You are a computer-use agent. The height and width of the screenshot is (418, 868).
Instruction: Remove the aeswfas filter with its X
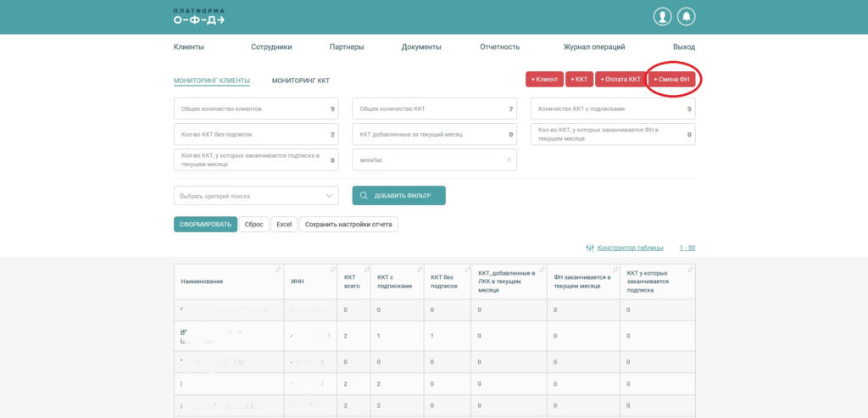click(509, 159)
